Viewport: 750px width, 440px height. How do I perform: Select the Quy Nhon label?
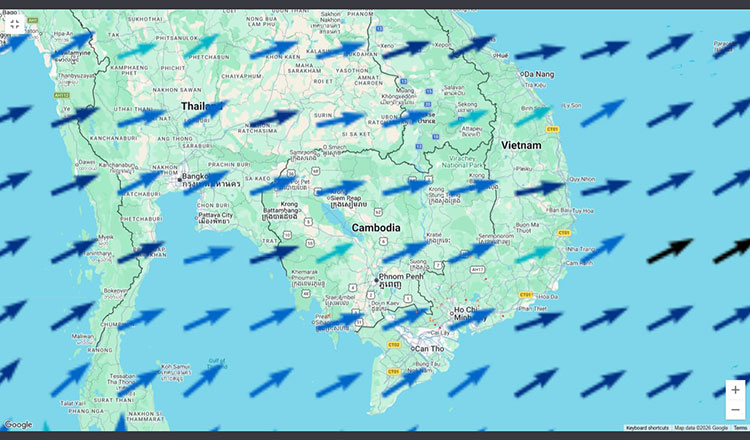pos(582,179)
